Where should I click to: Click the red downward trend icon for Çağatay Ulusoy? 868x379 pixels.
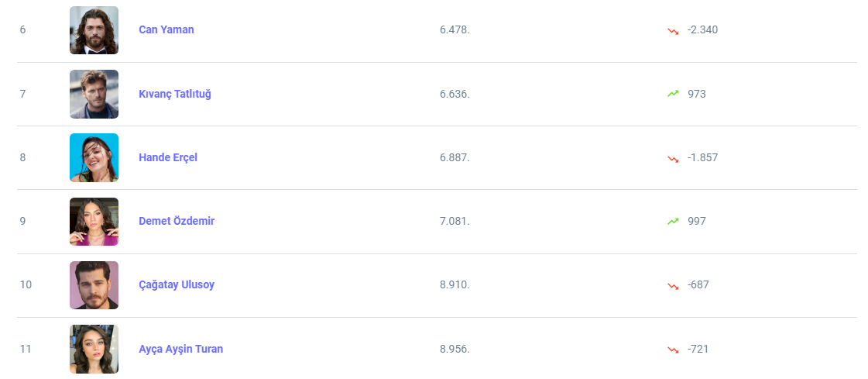673,285
